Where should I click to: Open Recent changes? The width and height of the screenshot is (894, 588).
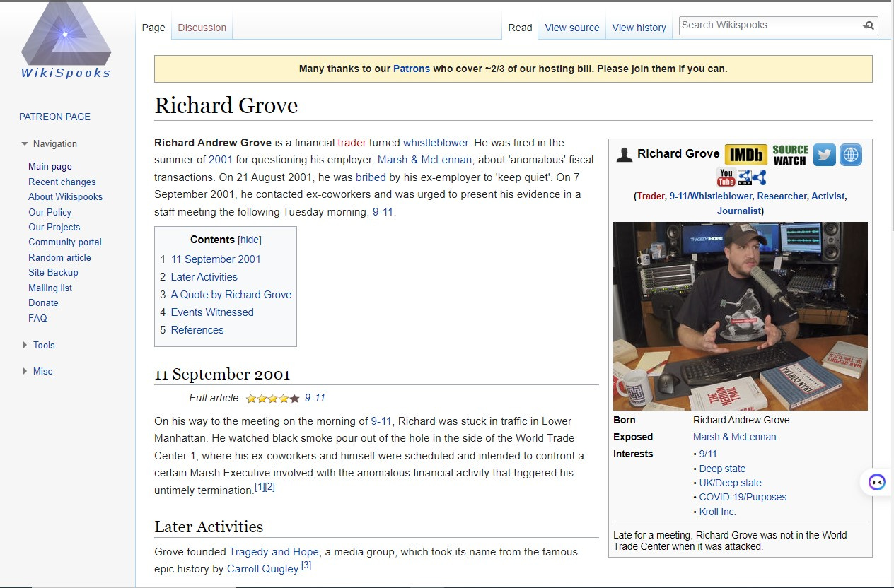point(62,182)
